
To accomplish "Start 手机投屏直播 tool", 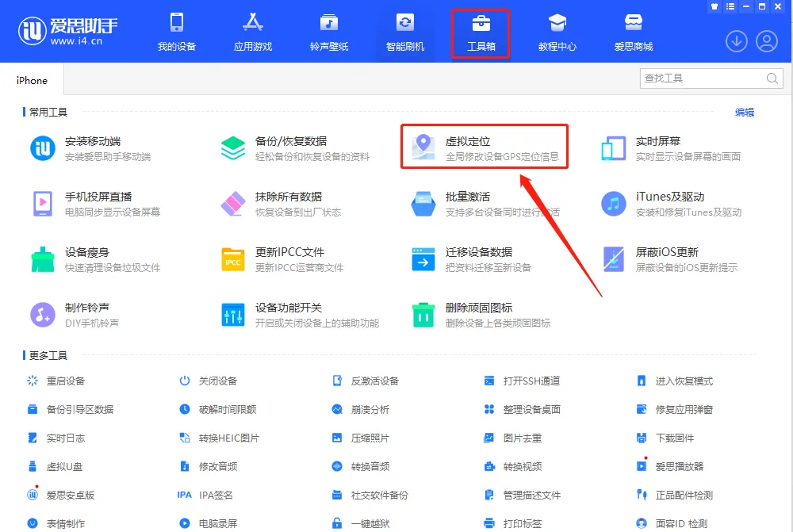I will [96, 204].
